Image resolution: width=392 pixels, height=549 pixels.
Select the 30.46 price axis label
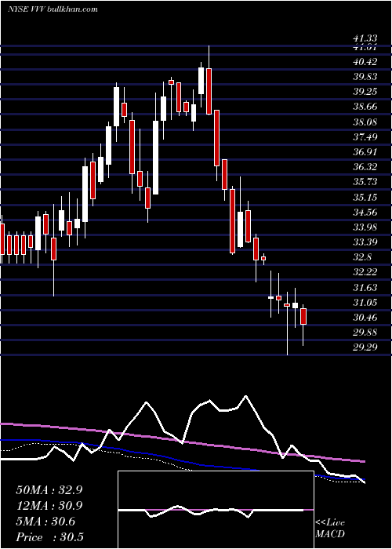click(365, 318)
